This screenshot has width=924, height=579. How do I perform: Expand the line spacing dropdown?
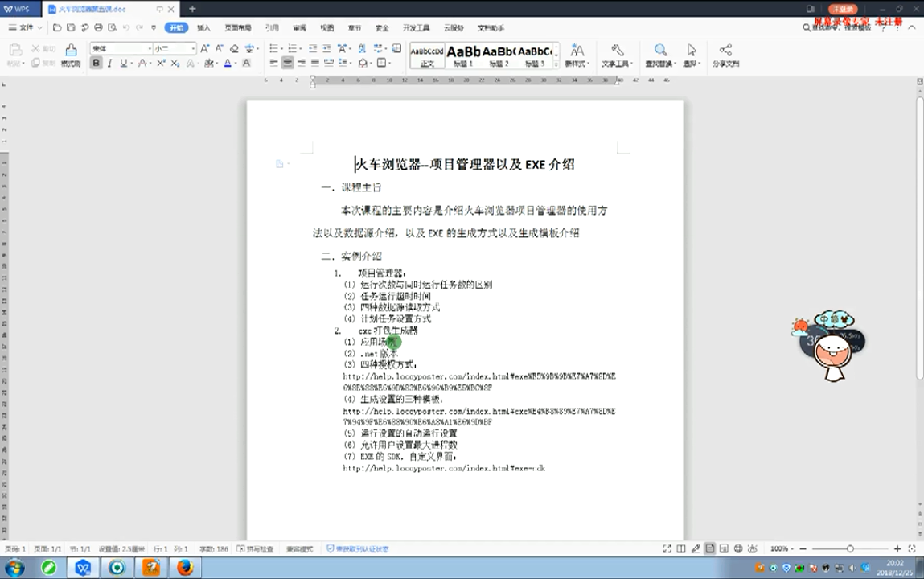[350, 63]
